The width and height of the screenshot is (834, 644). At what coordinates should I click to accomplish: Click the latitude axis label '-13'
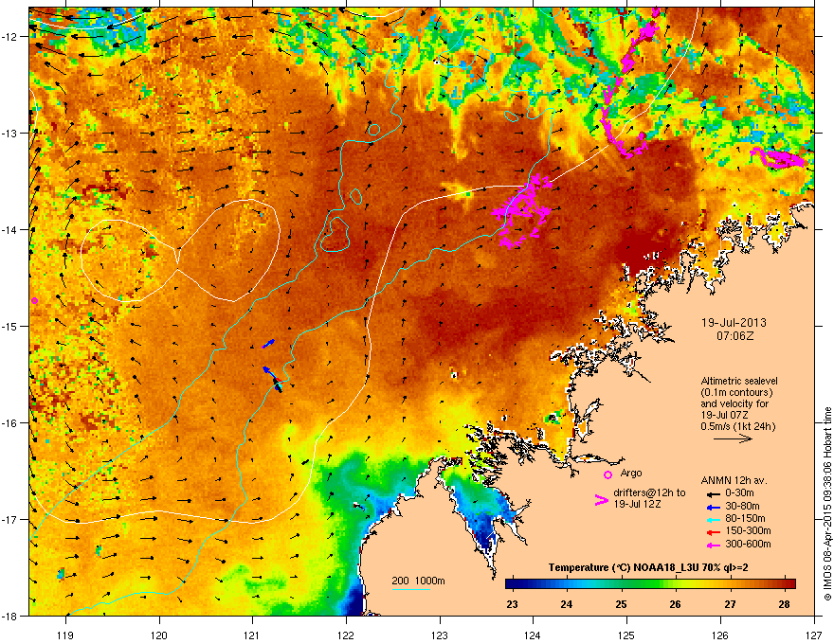pyautogui.click(x=10, y=134)
